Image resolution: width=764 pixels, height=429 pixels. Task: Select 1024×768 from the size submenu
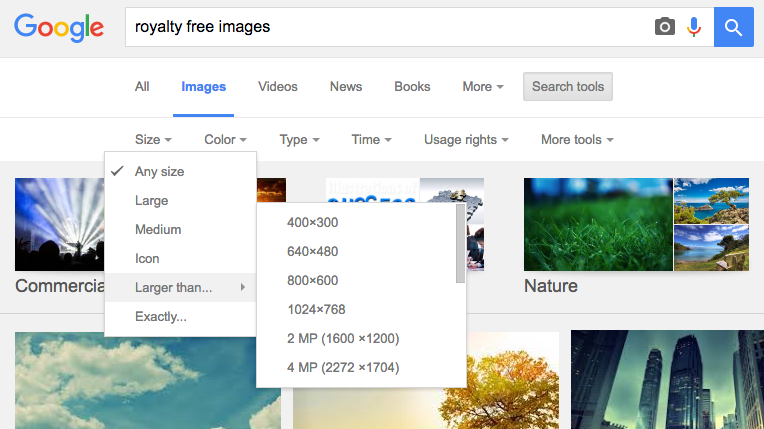(316, 310)
